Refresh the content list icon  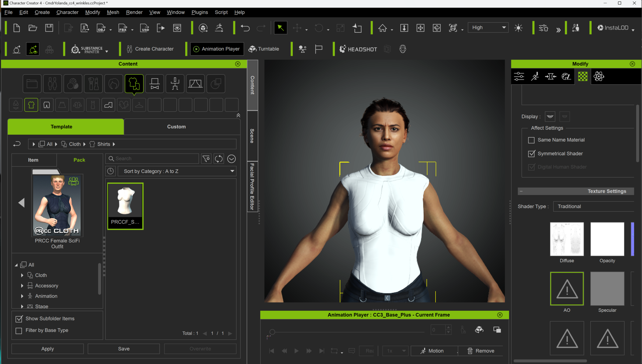219,159
